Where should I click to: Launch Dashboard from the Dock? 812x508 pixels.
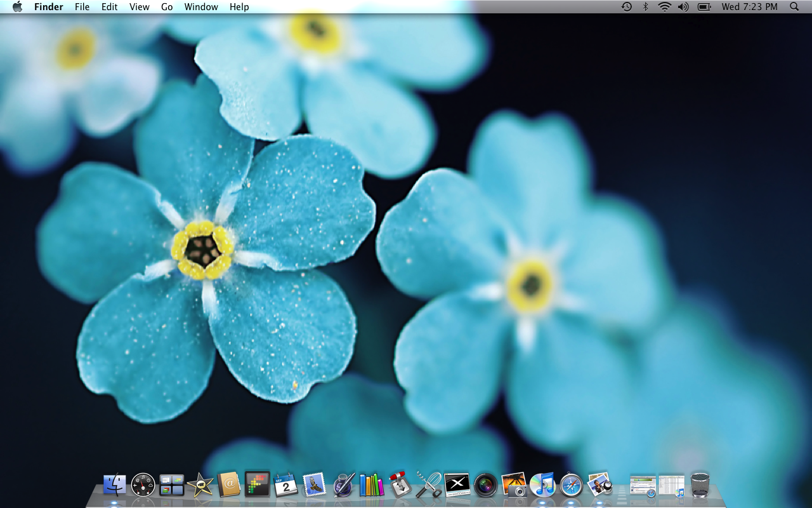point(143,485)
